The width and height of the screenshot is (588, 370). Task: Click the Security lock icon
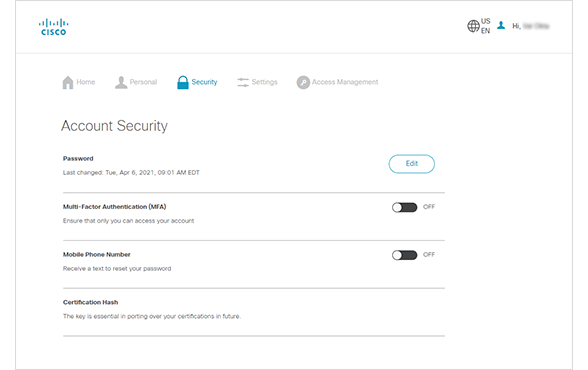pos(183,82)
